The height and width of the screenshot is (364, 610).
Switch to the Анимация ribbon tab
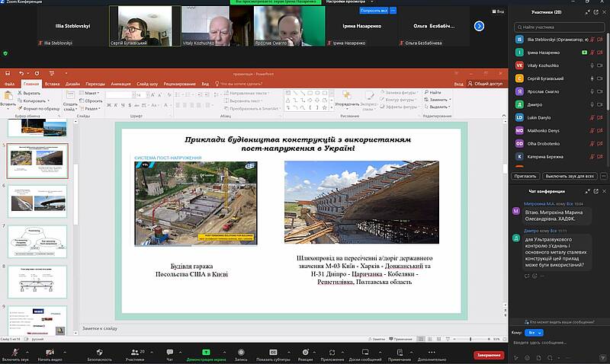(120, 84)
